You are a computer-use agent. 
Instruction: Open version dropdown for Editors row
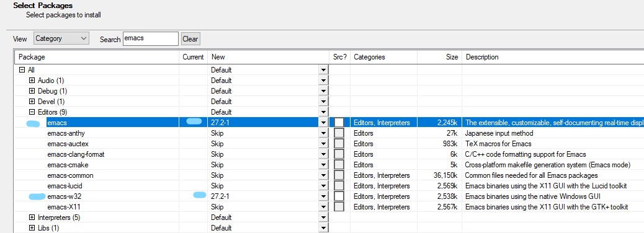(x=324, y=112)
